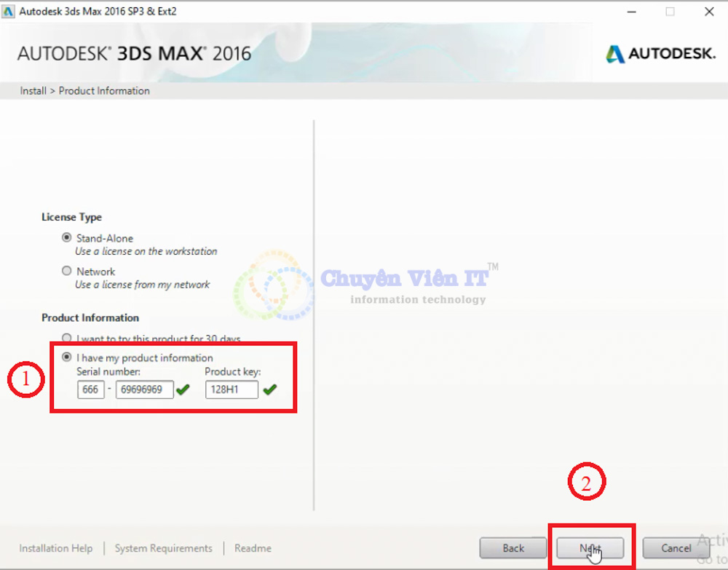
Task: Click Product Information in the breadcrumb trail
Action: pyautogui.click(x=103, y=90)
